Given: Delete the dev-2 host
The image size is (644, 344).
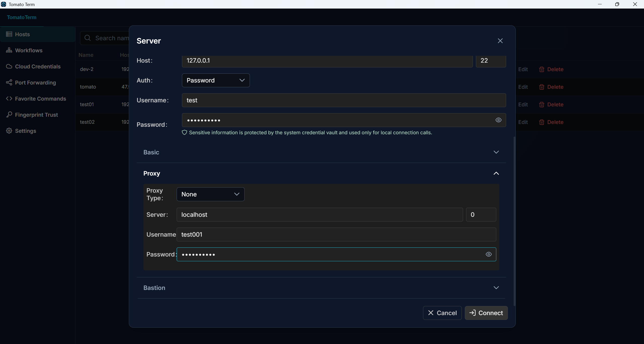Looking at the screenshot, I should point(551,69).
